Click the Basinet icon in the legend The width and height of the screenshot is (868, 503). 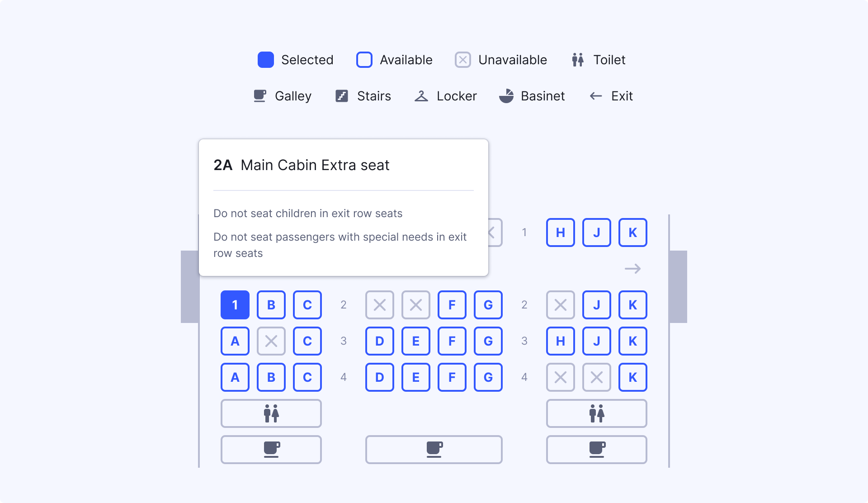tap(507, 96)
